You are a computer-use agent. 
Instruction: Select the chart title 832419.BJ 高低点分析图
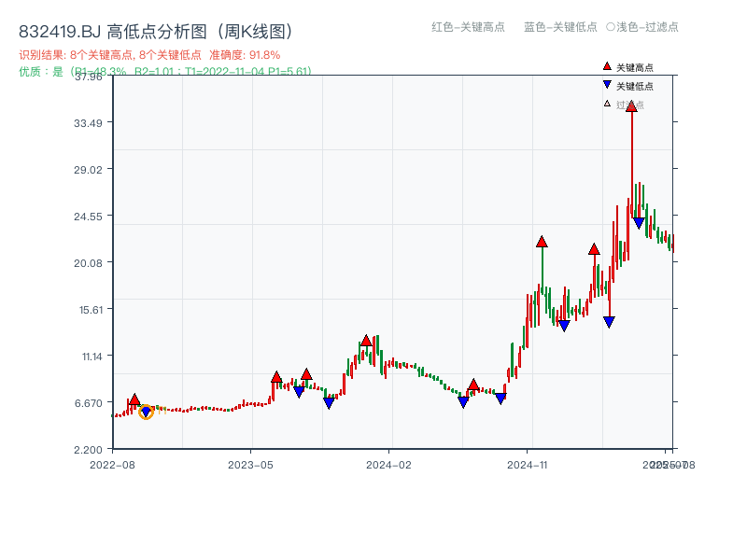107,29
